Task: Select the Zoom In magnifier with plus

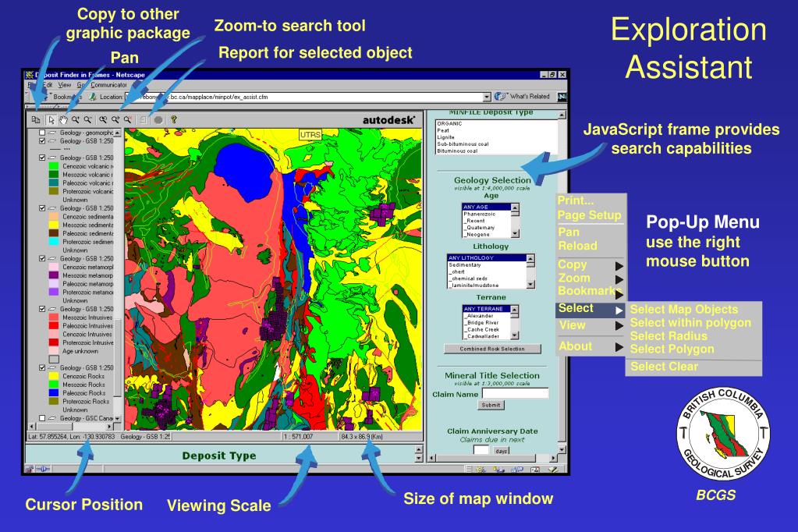Action: 76,120
